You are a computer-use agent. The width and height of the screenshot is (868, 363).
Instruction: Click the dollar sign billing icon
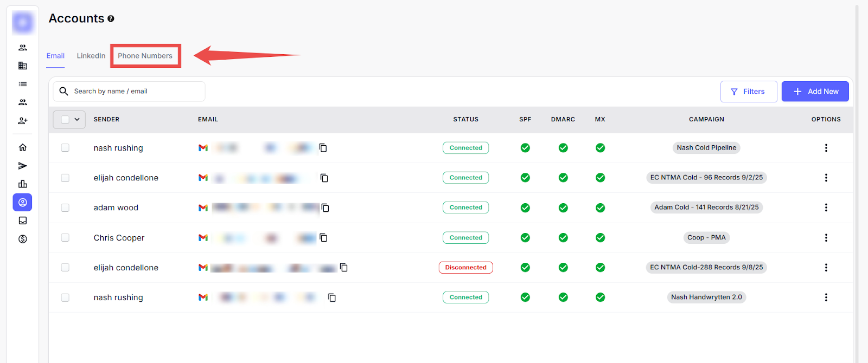[x=23, y=239]
